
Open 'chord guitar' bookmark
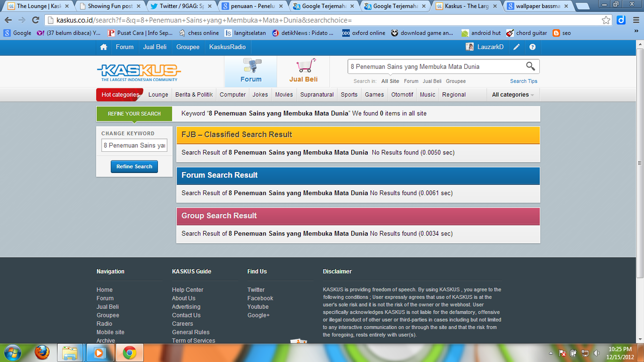tap(527, 33)
